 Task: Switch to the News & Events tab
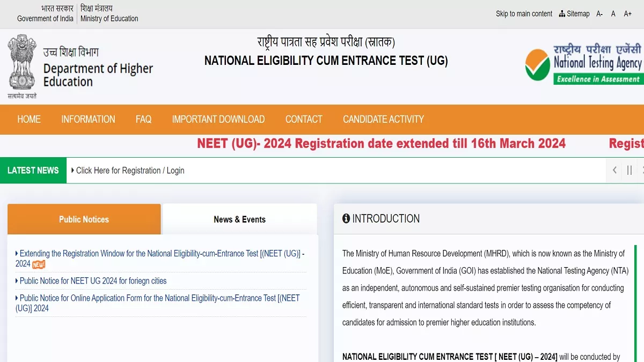[239, 219]
